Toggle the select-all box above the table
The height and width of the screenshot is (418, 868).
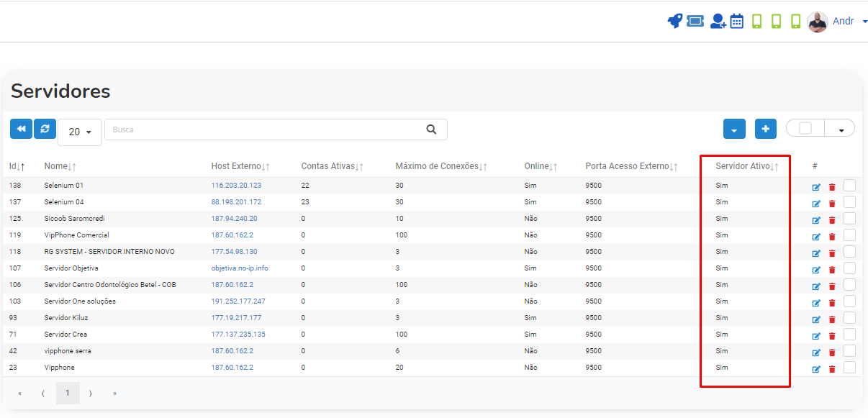[x=805, y=128]
